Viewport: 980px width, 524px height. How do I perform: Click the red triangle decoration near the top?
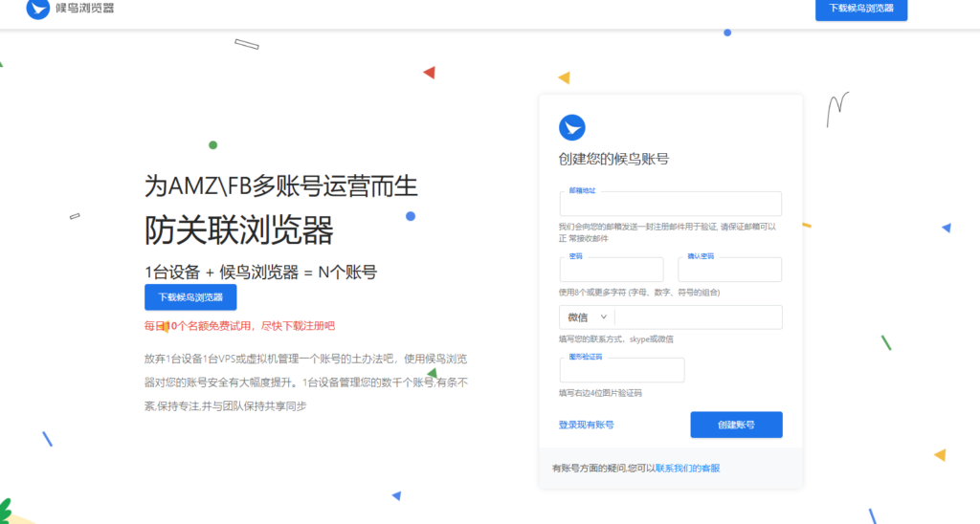pyautogui.click(x=430, y=72)
